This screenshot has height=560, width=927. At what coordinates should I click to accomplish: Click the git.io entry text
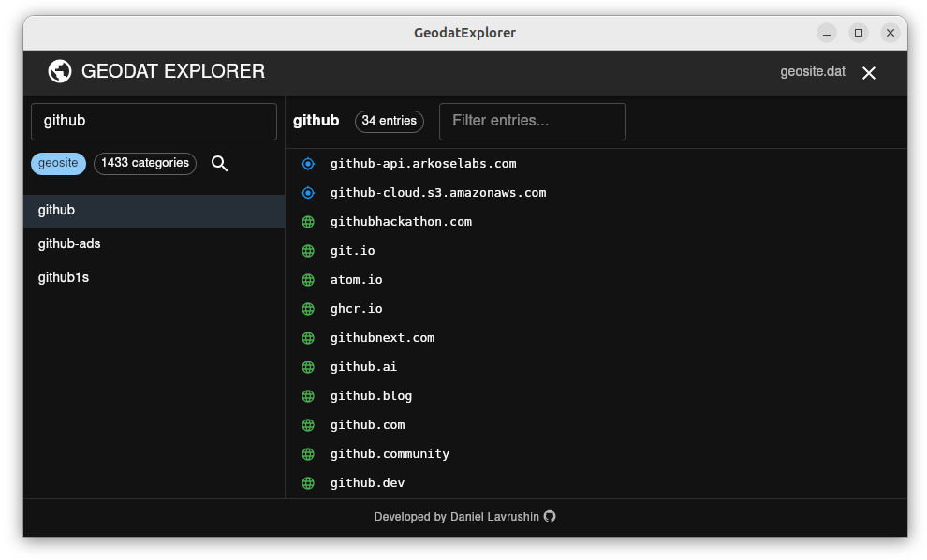pos(352,251)
